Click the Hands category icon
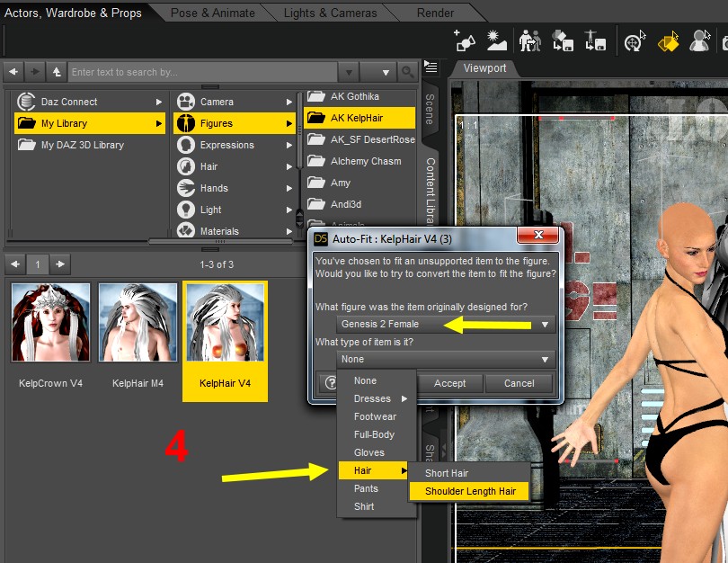728x563 pixels. point(186,188)
